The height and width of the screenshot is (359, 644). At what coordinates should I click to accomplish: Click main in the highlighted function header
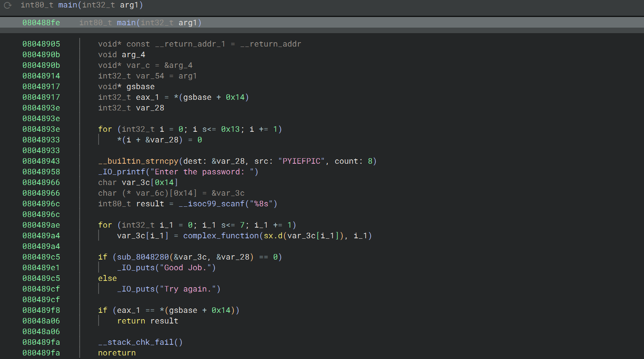pyautogui.click(x=126, y=22)
